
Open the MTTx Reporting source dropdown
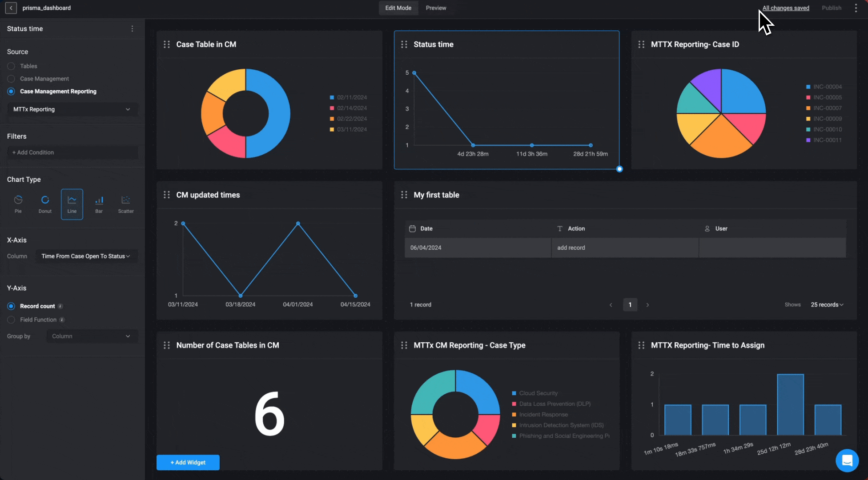tap(72, 109)
